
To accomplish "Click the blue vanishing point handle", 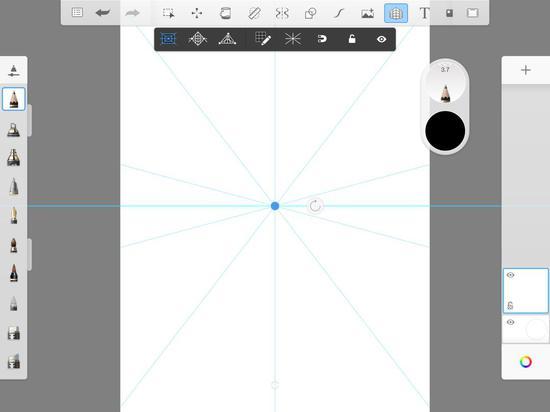I will pos(275,206).
